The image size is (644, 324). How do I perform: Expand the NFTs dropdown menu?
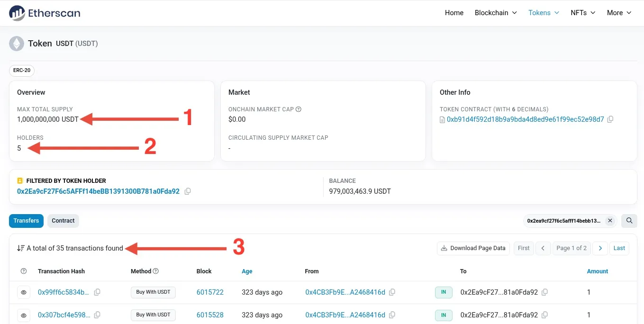(x=583, y=13)
